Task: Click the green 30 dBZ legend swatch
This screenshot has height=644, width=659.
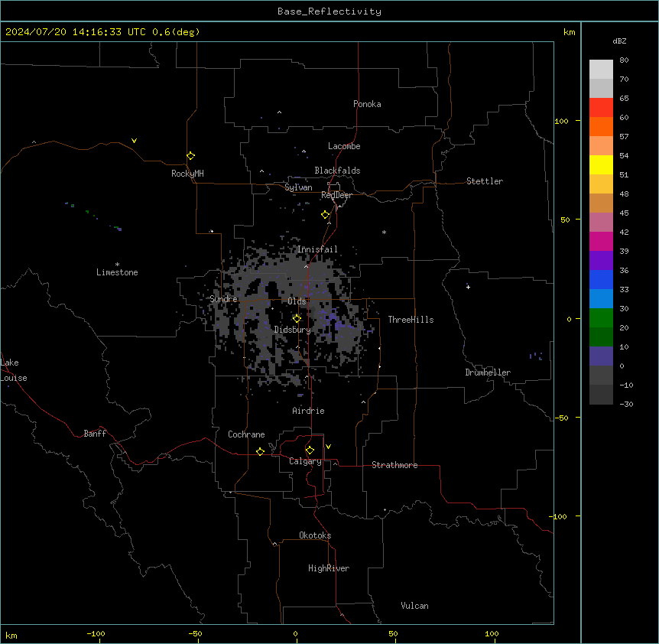Action: tap(601, 318)
